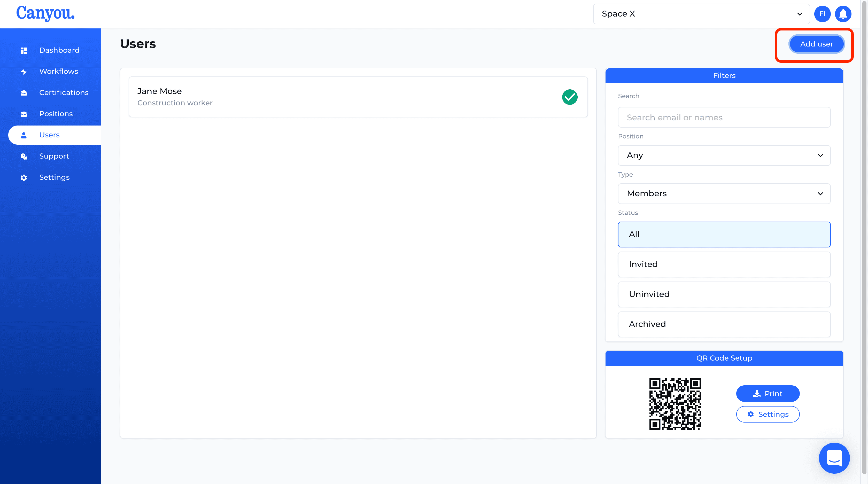This screenshot has width=868, height=484.
Task: Click the Canyou logo
Action: click(45, 13)
